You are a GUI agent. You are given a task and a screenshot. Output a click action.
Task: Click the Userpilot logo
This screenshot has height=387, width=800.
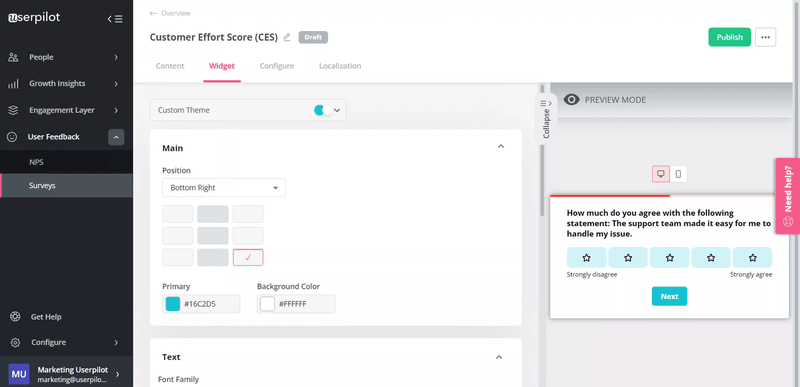point(34,18)
